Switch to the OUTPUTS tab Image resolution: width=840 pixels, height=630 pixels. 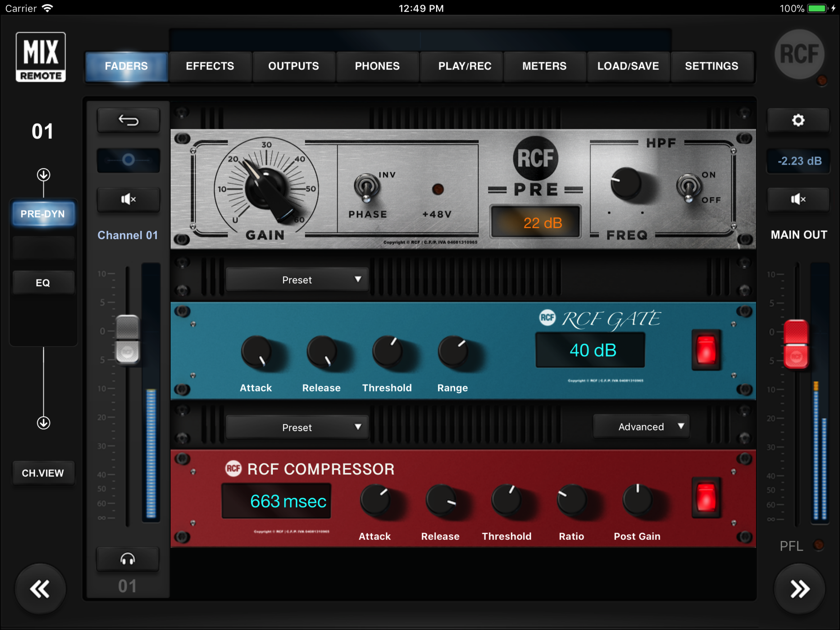294,66
